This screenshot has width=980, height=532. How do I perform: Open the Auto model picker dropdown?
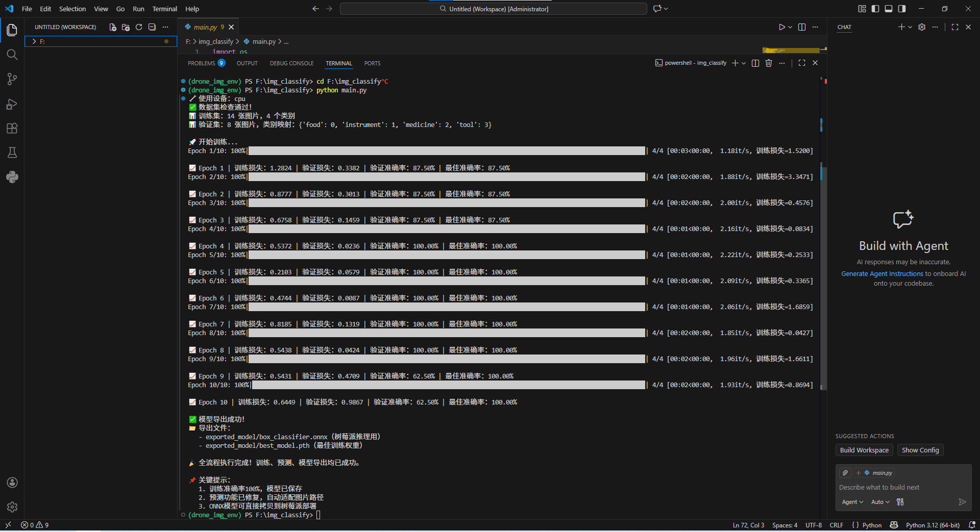pyautogui.click(x=880, y=502)
